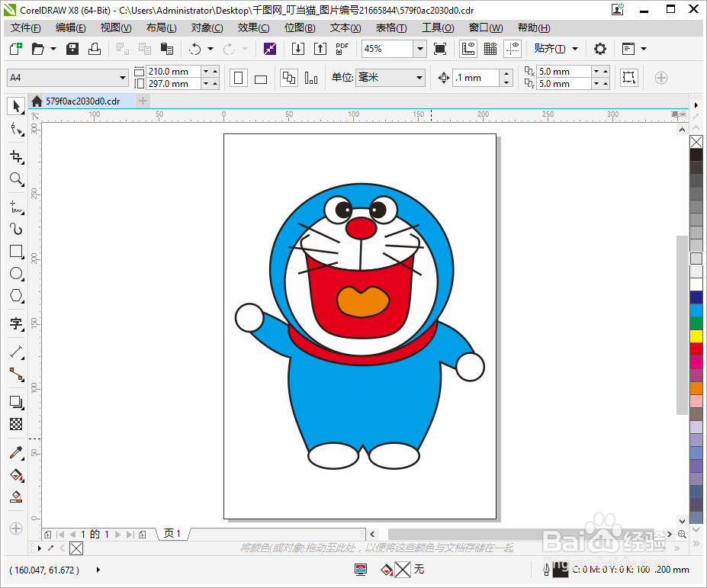Click the nudge distance .1 mm field

click(476, 78)
